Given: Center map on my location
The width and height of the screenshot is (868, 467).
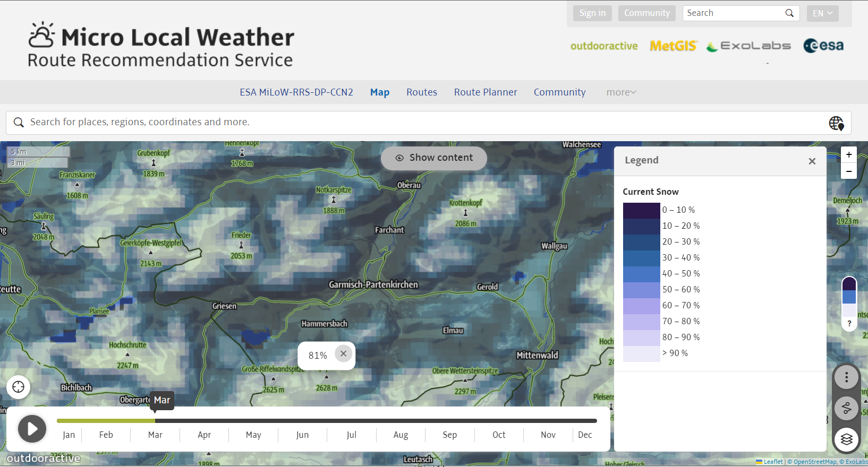Looking at the screenshot, I should (19, 387).
